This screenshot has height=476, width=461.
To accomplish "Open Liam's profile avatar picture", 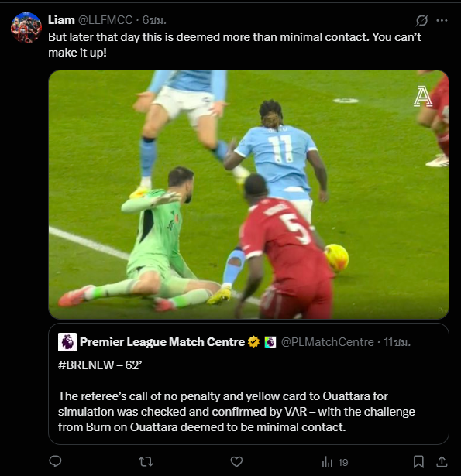I will coord(26,28).
